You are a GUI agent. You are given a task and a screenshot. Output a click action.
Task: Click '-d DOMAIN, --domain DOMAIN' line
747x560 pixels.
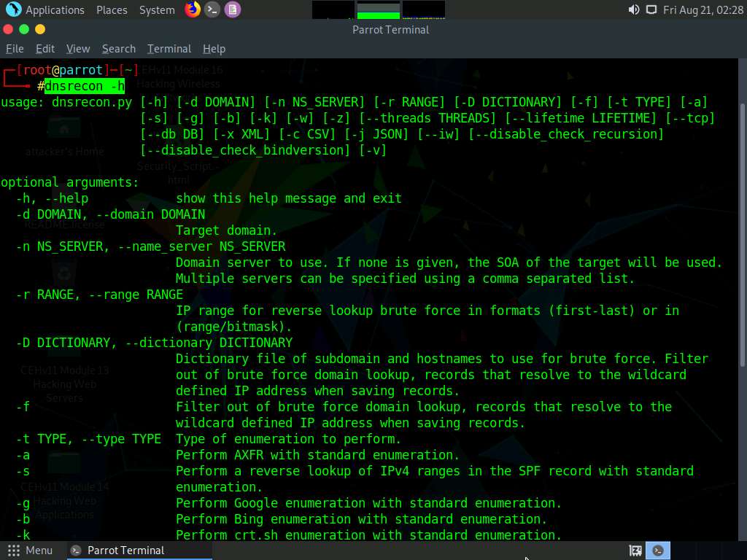111,215
